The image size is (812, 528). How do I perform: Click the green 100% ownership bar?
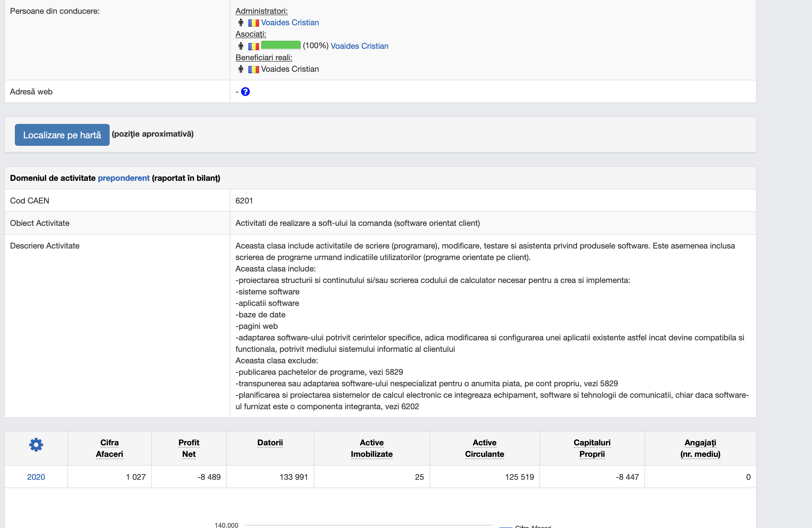coord(280,45)
